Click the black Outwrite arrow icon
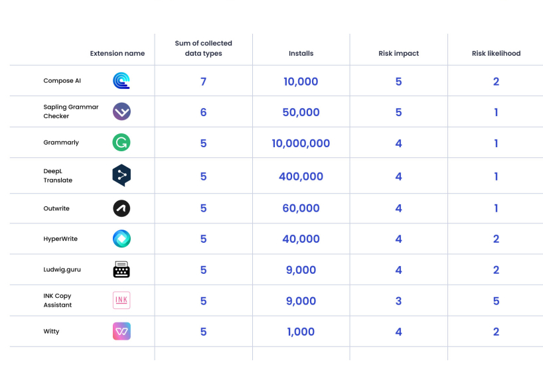The image size is (543, 392). pos(121,208)
